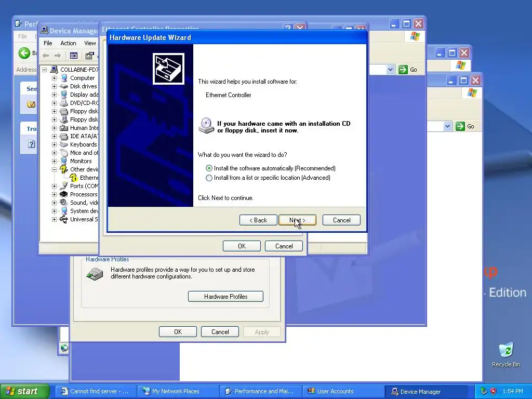Viewport: 532px width, 399px height.
Task: Select the Computer device icon
Action: (64, 78)
